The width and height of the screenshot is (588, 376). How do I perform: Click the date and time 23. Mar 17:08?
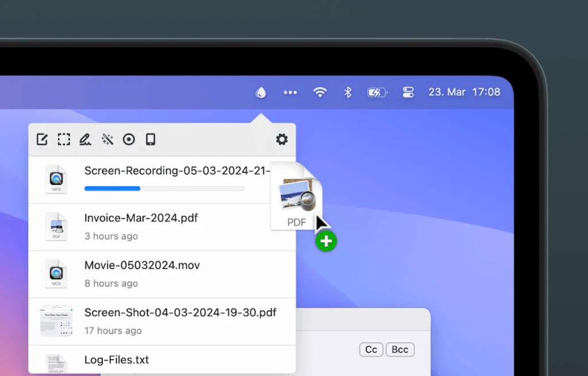(464, 92)
